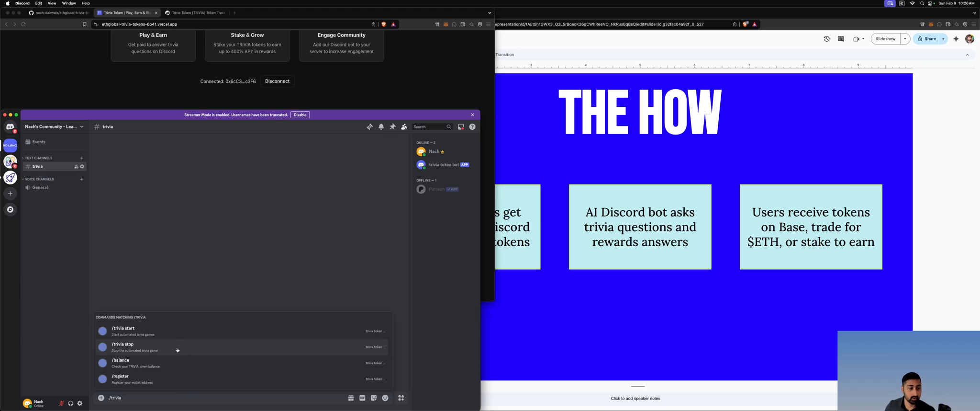Viewport: 980px width, 411px height.
Task: Switch to the Trivia Token TRIVIA Tracker tab
Action: [195, 13]
